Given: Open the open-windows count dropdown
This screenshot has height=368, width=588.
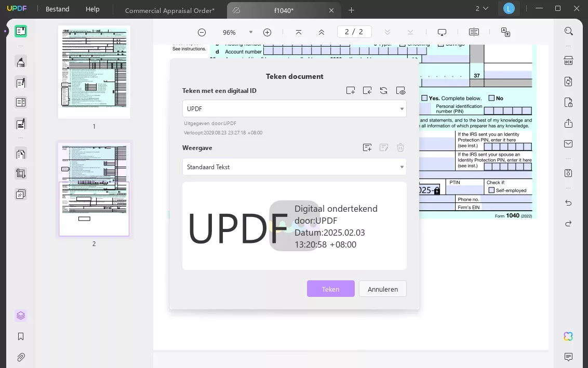Looking at the screenshot, I should [x=482, y=9].
